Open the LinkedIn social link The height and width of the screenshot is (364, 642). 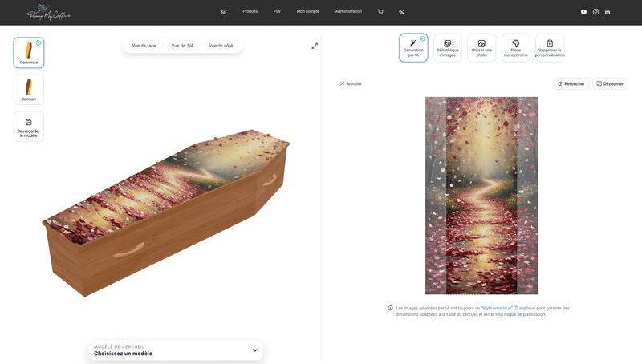[x=607, y=12]
